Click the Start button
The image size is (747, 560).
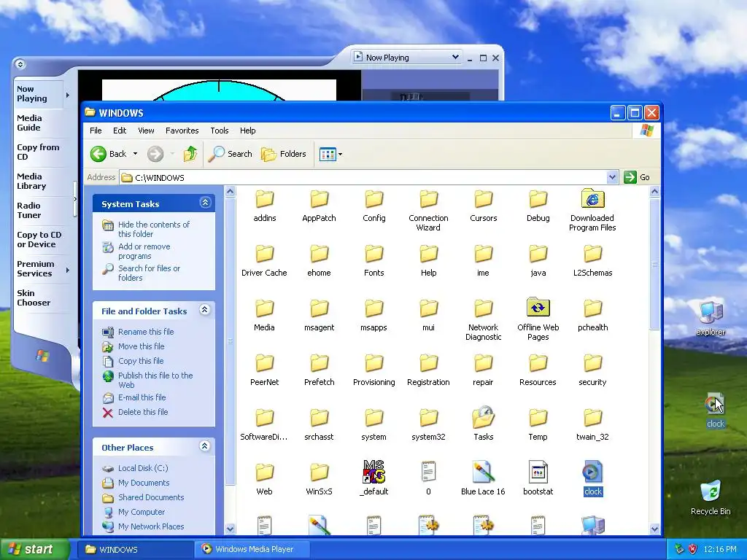34,549
